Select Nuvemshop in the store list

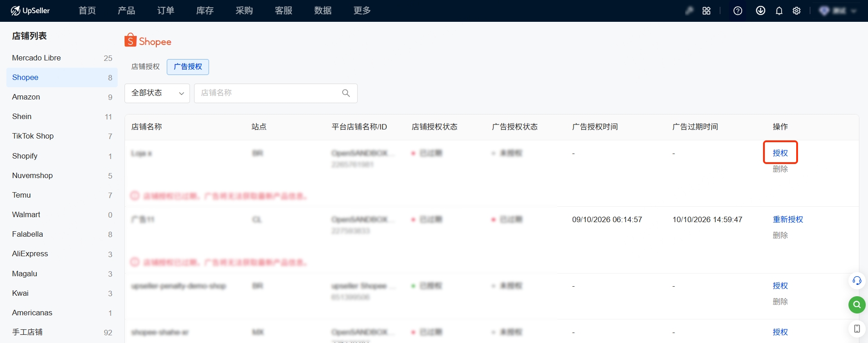[62, 175]
